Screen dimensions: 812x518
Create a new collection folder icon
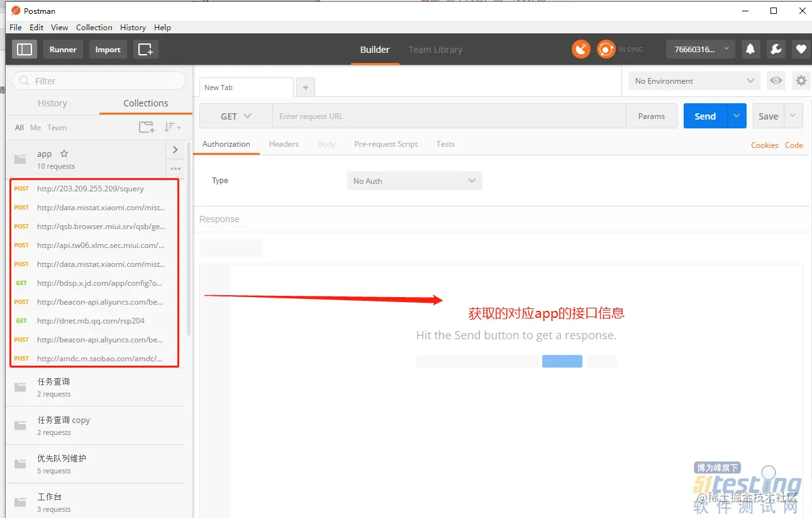click(147, 127)
